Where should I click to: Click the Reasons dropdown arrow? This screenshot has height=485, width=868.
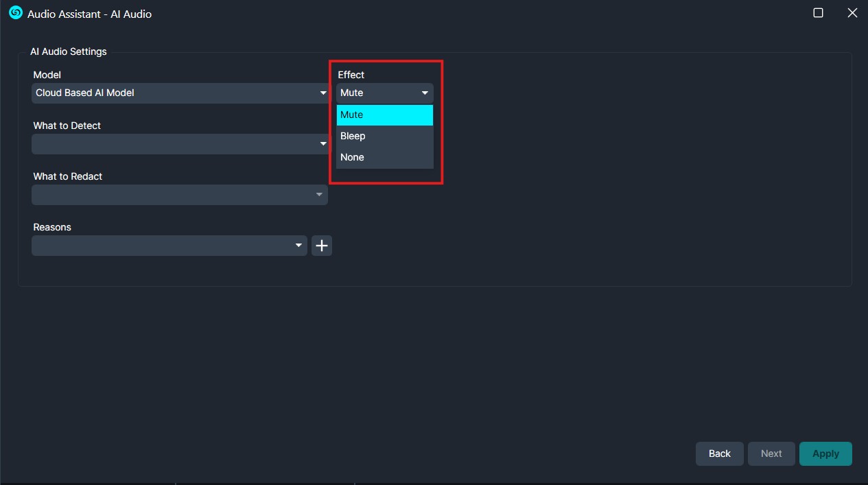point(298,246)
